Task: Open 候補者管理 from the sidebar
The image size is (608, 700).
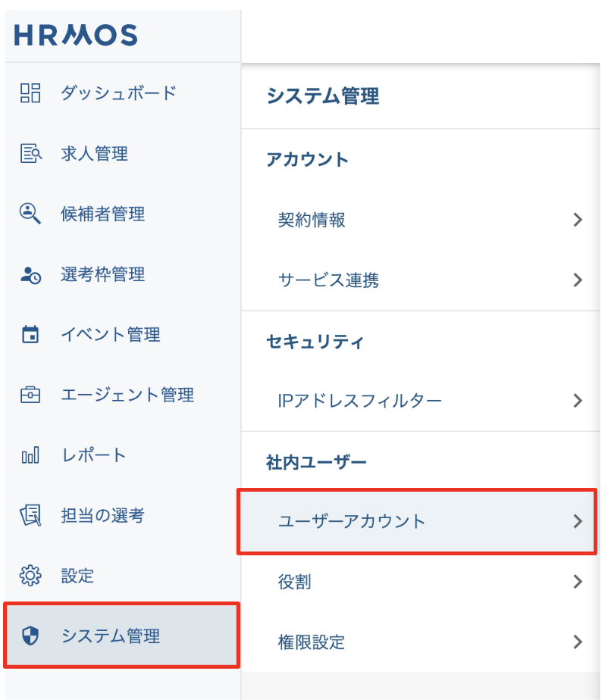Action: 102,214
